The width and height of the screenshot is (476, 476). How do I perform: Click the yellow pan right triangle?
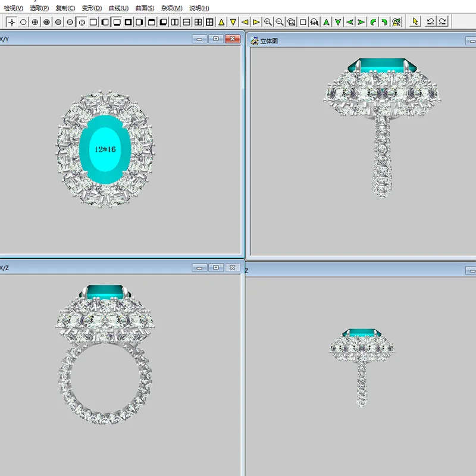[x=256, y=22]
